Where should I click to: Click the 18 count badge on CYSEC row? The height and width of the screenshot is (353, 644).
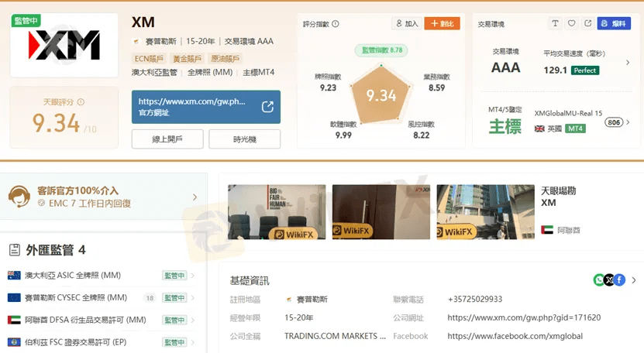[150, 298]
